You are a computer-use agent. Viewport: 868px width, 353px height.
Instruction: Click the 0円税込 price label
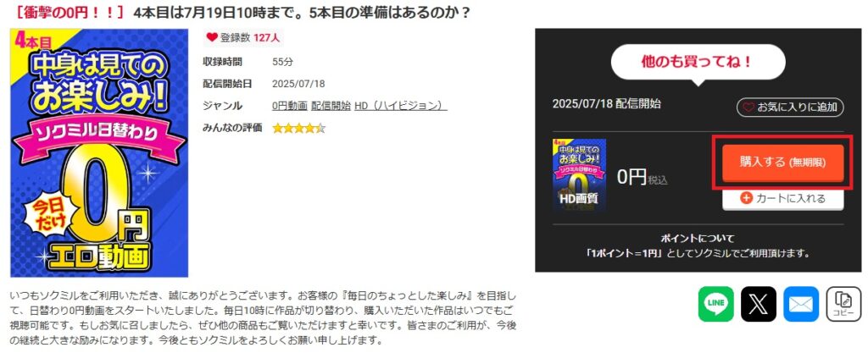pyautogui.click(x=643, y=177)
